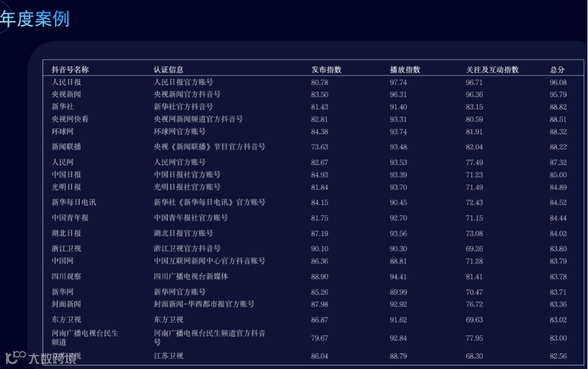The height and width of the screenshot is (369, 588).
Task: Select the 江苏卫视 certification cell
Action: (x=168, y=356)
